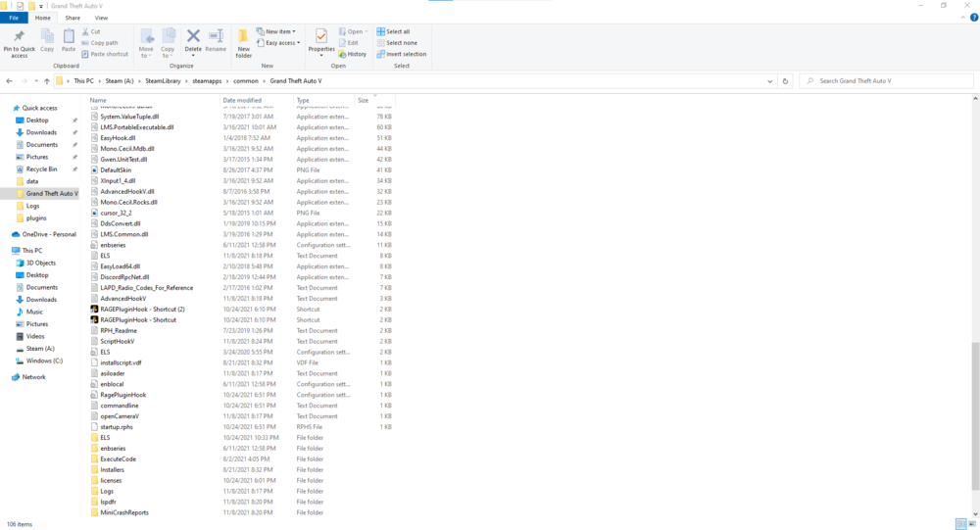Click the Search Grand Theft Auto V box
The image size is (980, 530).
tap(886, 80)
